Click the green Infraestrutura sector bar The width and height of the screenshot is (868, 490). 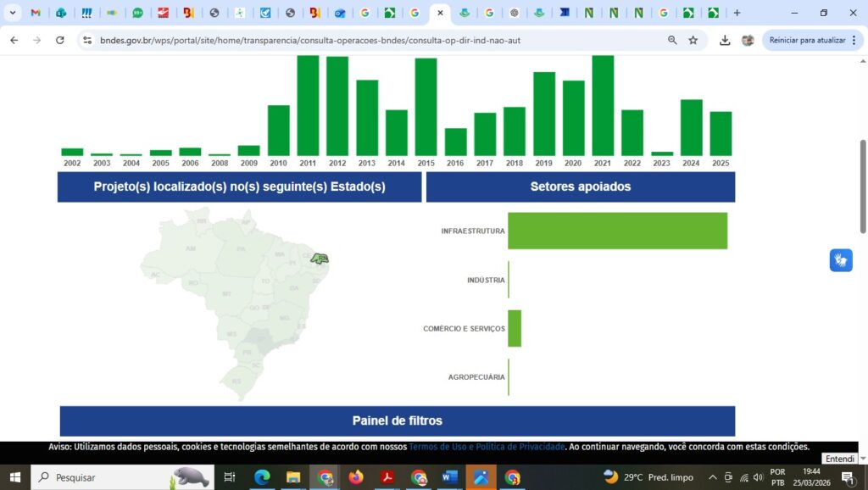coord(617,230)
